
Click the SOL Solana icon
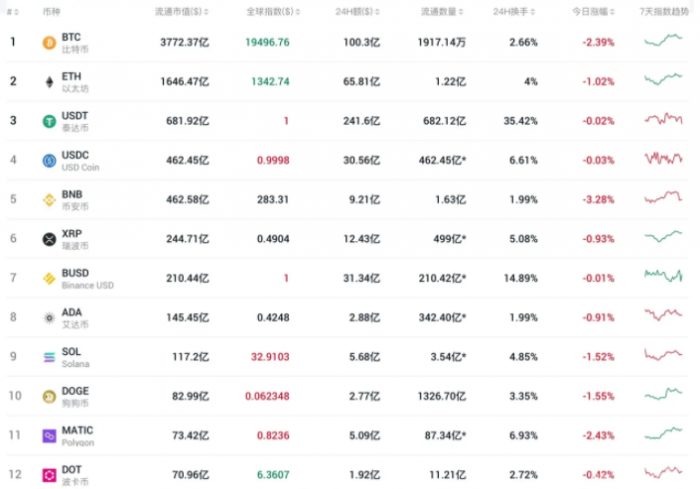pyautogui.click(x=48, y=357)
